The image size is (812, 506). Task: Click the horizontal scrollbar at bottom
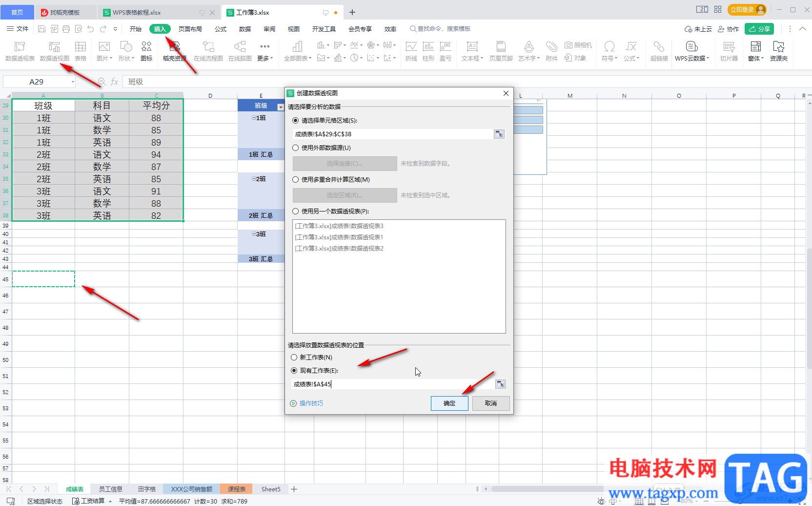pyautogui.click(x=547, y=489)
